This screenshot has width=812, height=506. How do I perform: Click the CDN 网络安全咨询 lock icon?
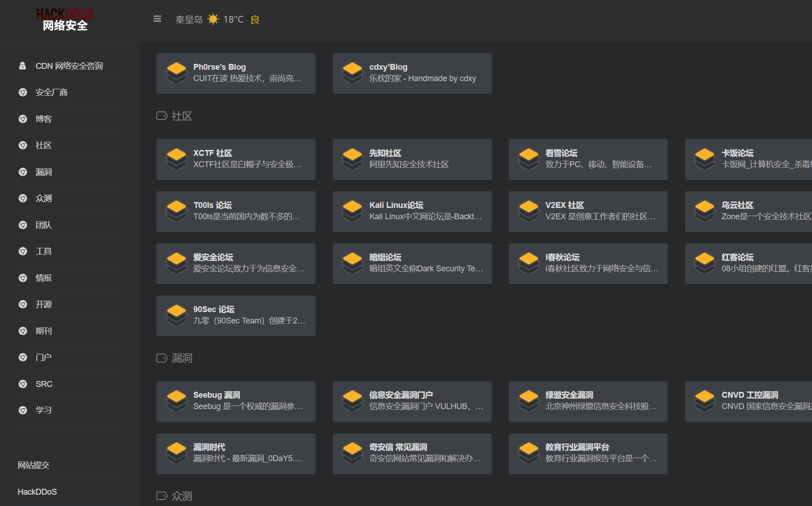coord(23,66)
